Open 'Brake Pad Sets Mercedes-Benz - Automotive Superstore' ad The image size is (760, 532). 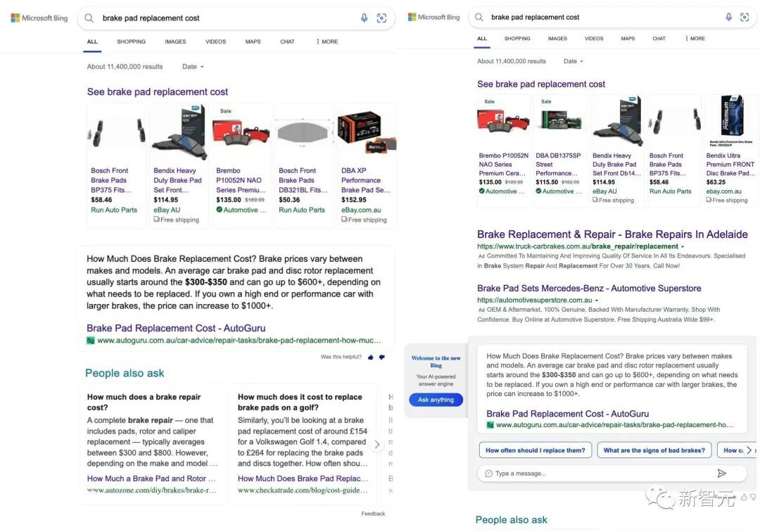[x=589, y=289]
